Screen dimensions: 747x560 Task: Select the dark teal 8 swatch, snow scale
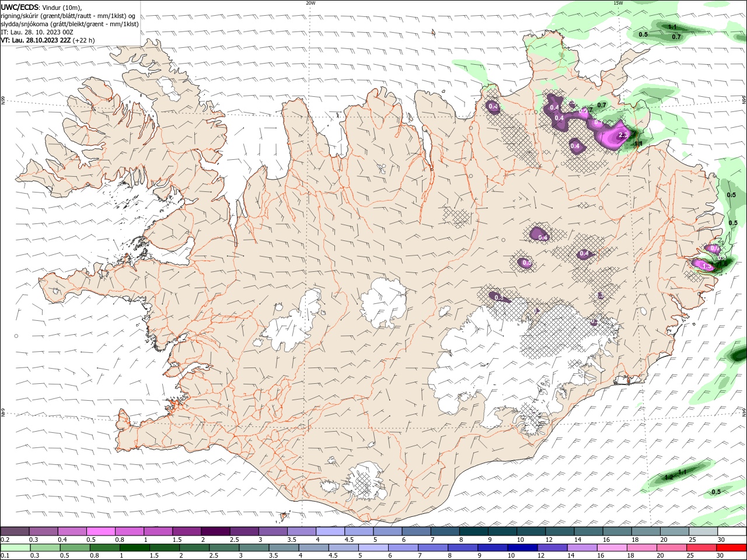(473, 531)
